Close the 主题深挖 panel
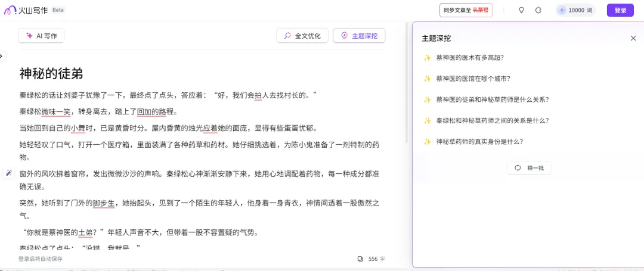The height and width of the screenshot is (271, 644). click(633, 38)
